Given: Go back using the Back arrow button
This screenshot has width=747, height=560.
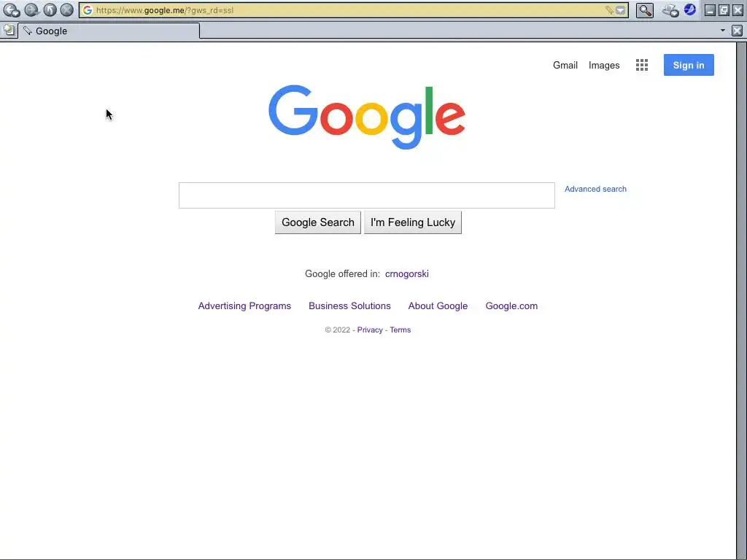Looking at the screenshot, I should click(12, 10).
